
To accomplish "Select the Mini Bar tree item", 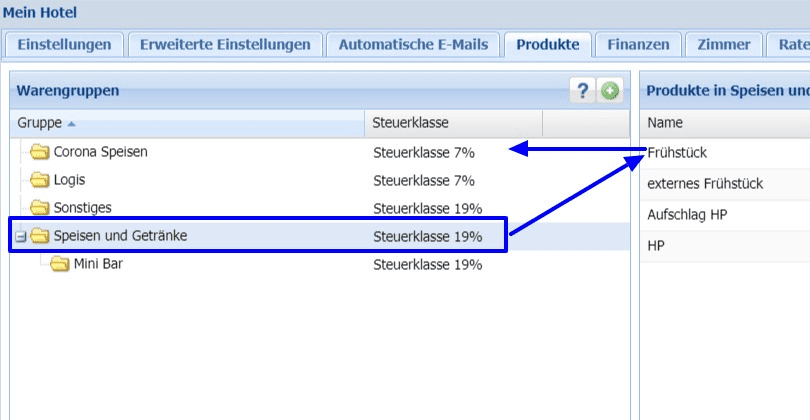I will (98, 265).
